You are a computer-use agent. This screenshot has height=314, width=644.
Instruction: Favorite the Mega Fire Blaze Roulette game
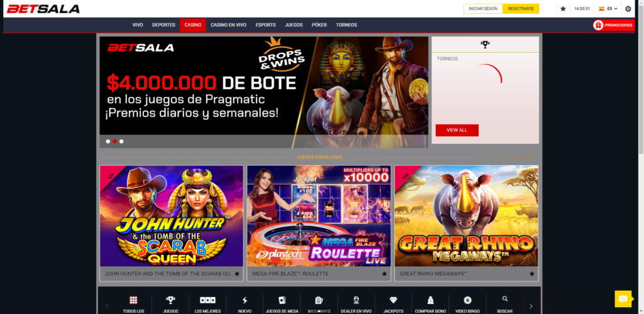tap(384, 274)
